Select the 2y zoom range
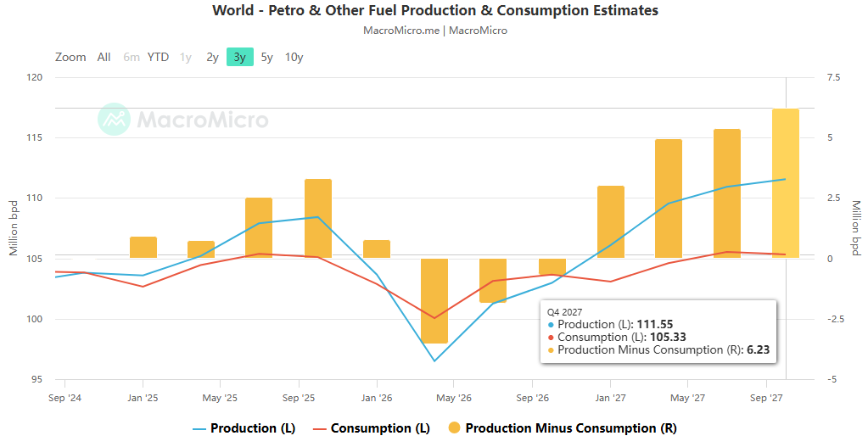 coord(213,57)
